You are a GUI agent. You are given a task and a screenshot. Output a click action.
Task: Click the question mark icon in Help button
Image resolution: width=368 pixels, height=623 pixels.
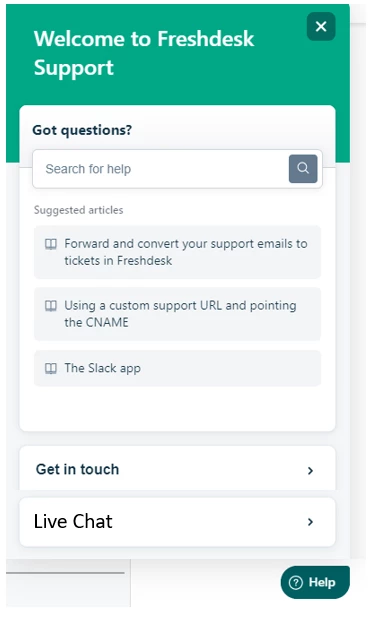(296, 583)
